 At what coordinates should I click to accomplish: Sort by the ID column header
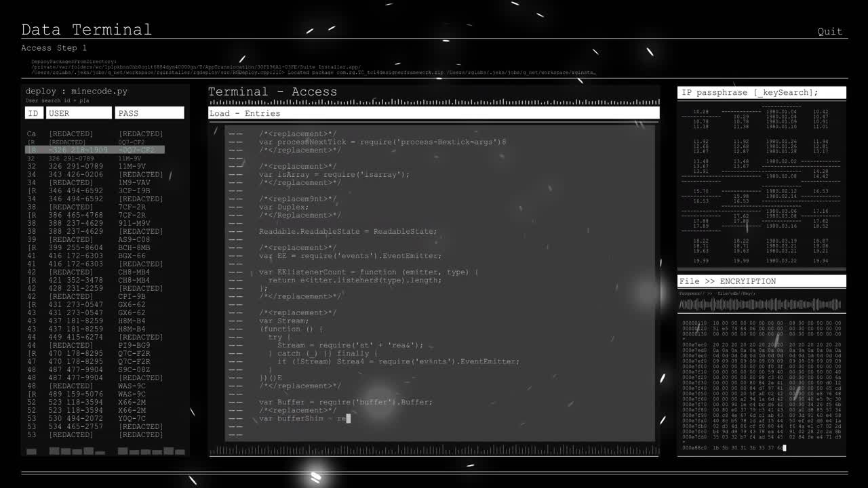(34, 113)
